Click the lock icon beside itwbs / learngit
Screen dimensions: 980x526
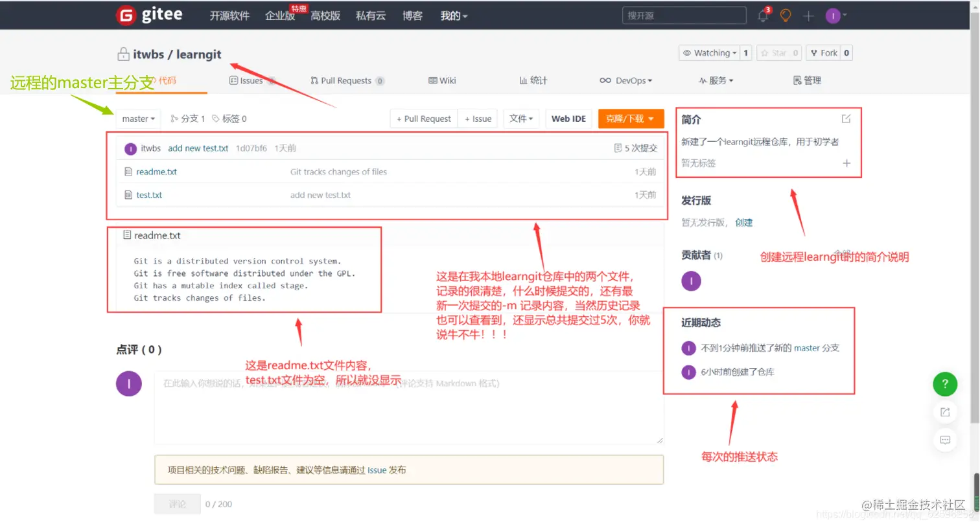coord(124,54)
